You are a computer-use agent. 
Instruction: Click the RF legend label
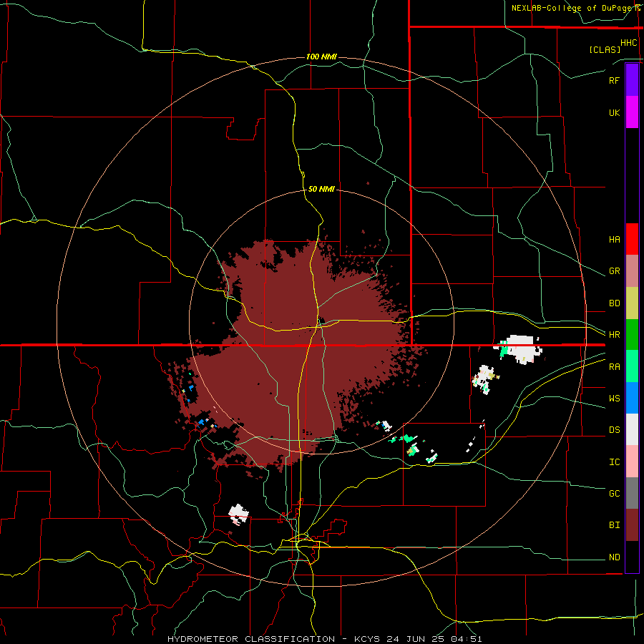(614, 80)
